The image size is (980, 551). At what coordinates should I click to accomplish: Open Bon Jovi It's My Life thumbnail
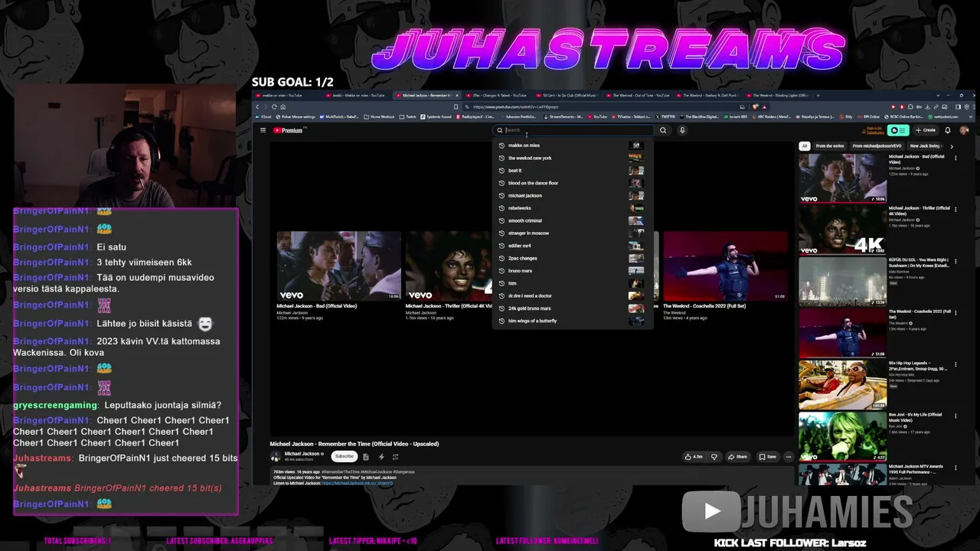click(x=842, y=436)
